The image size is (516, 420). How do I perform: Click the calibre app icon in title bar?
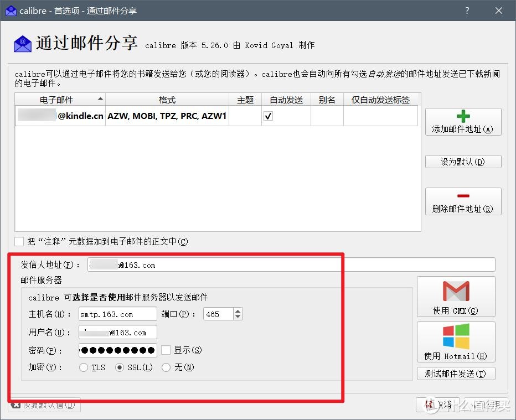point(11,11)
